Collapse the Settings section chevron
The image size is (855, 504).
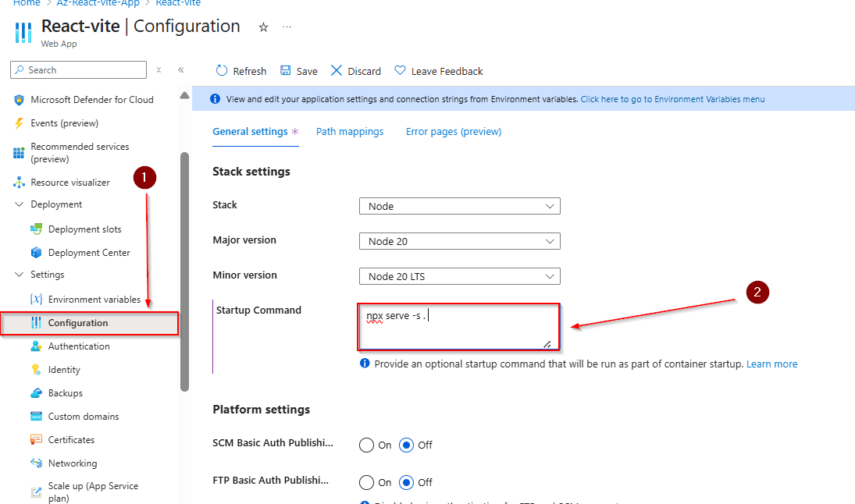pos(19,275)
